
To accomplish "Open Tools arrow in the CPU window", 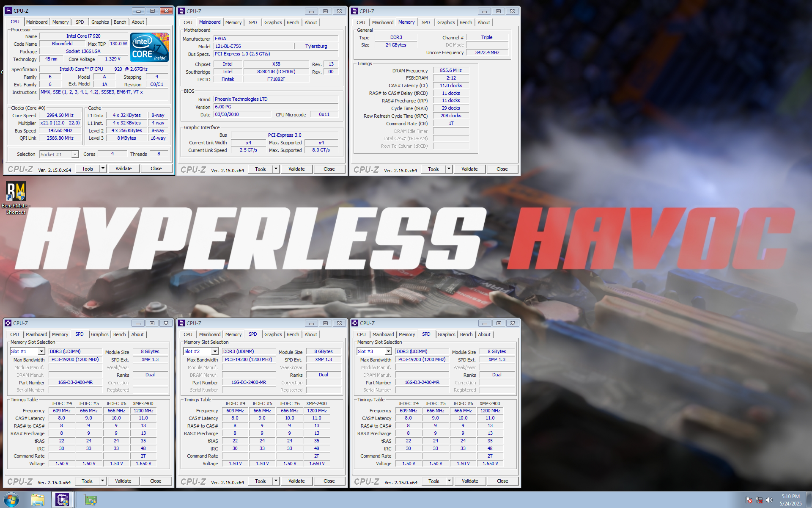I will click(x=103, y=168).
